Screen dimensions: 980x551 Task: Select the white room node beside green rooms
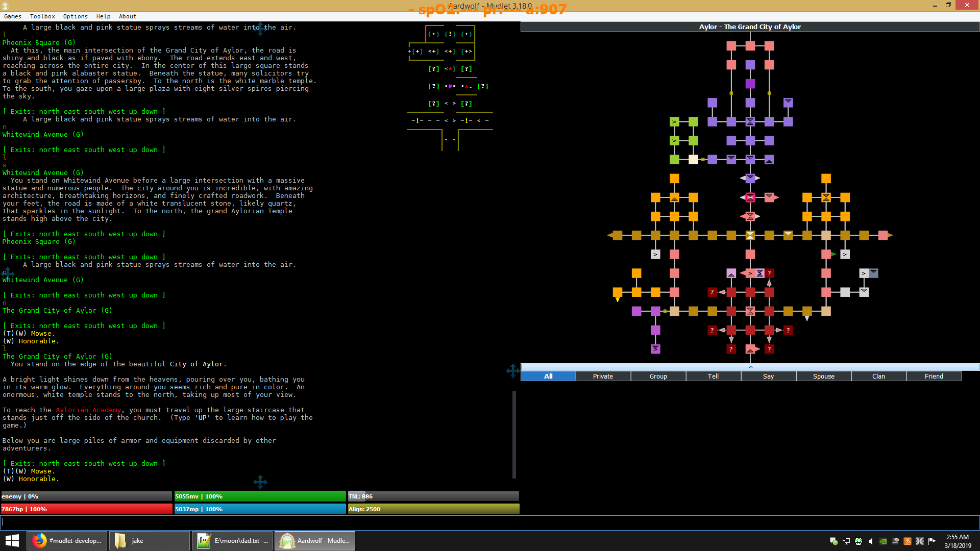point(693,160)
